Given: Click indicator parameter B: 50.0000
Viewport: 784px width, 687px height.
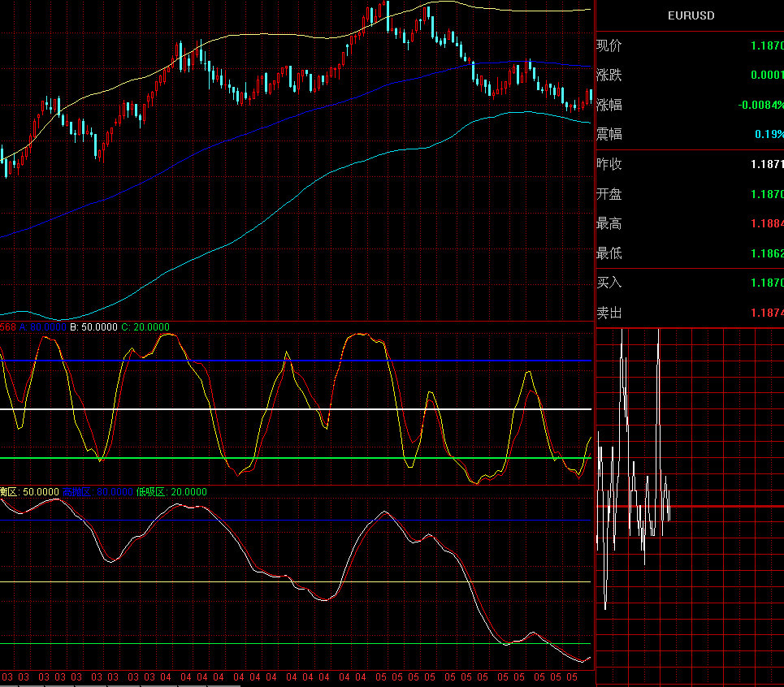Looking at the screenshot, I should pyautogui.click(x=94, y=327).
